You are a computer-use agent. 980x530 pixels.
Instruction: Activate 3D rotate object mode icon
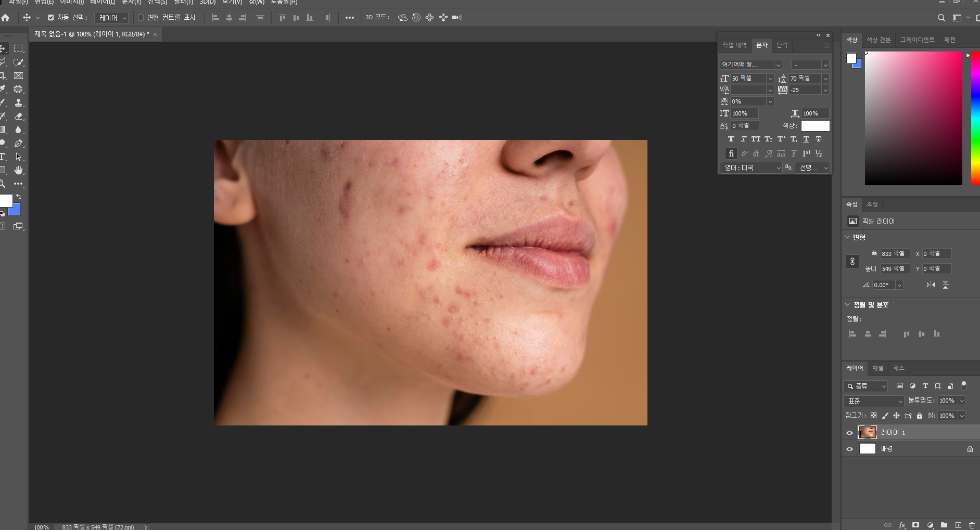tap(402, 18)
